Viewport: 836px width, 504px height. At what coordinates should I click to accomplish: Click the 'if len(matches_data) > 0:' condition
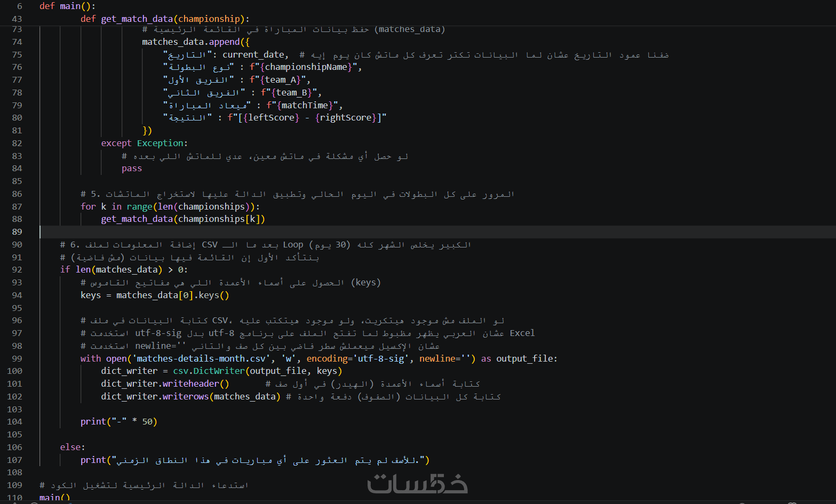[x=123, y=269]
